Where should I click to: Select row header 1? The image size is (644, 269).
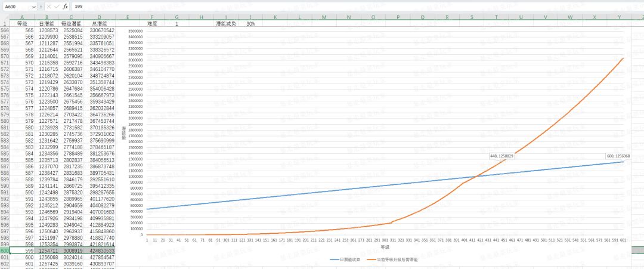pyautogui.click(x=5, y=24)
